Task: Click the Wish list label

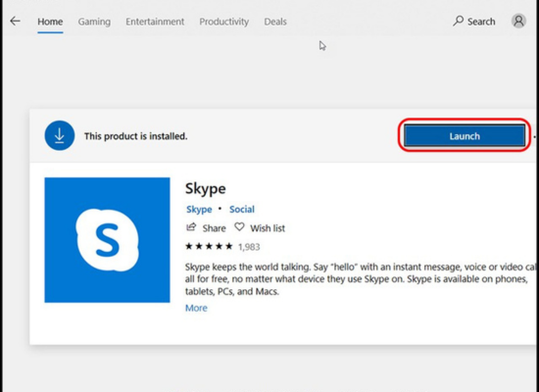Action: [x=268, y=228]
